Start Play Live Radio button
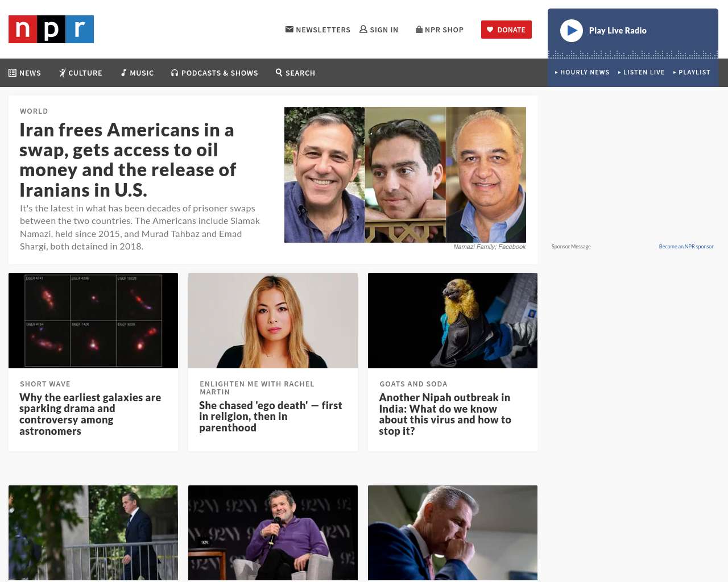Viewport: 728px width, 582px height. (572, 31)
